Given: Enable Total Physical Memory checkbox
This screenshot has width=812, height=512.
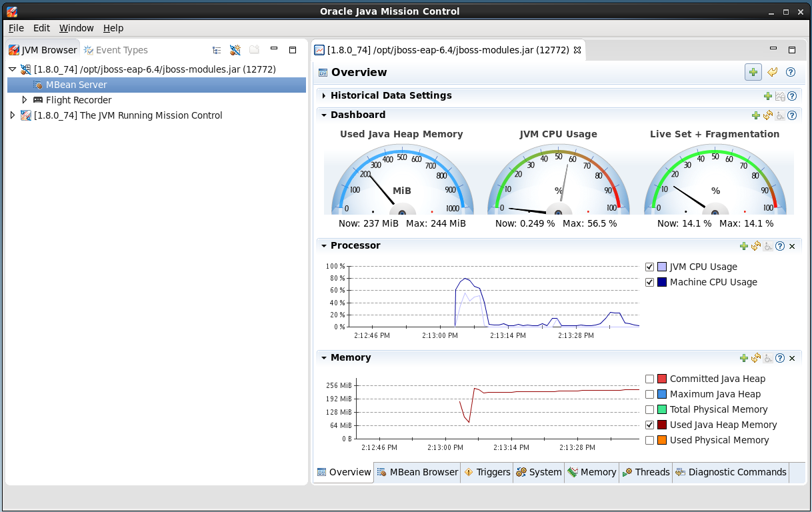Looking at the screenshot, I should click(650, 409).
